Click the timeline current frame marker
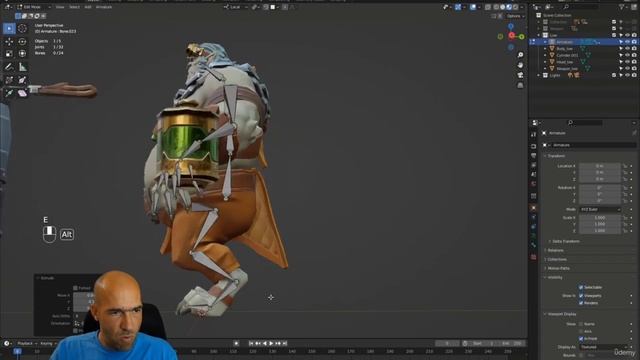This screenshot has width=640, height=360. click(x=18, y=351)
